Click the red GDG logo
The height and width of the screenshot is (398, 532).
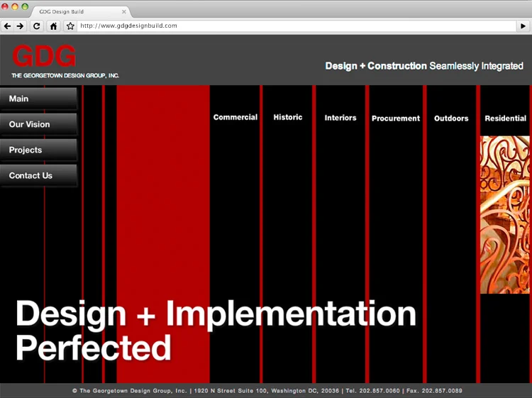click(x=44, y=56)
